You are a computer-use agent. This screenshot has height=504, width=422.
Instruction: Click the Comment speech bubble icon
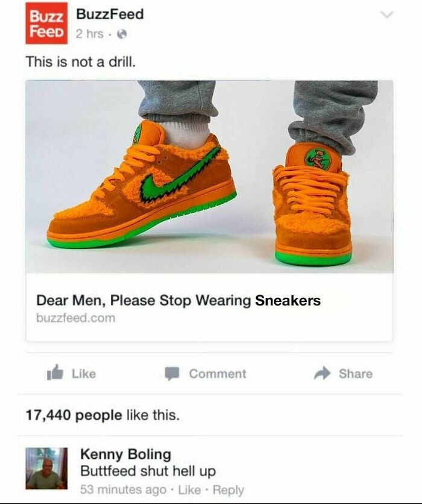[172, 374]
